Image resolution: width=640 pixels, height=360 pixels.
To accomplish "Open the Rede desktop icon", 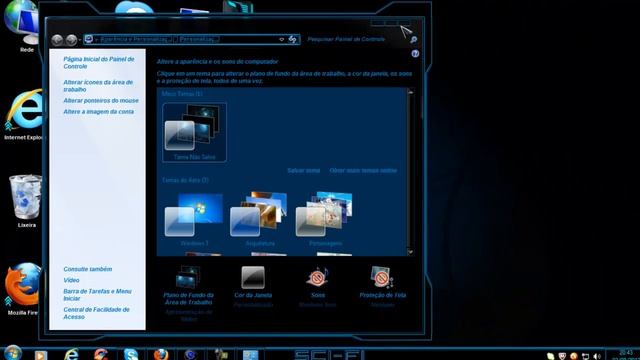I will click(23, 27).
